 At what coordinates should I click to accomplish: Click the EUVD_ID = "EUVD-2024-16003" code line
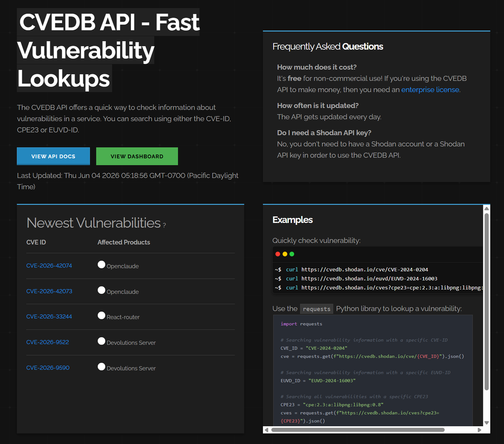pyautogui.click(x=318, y=381)
